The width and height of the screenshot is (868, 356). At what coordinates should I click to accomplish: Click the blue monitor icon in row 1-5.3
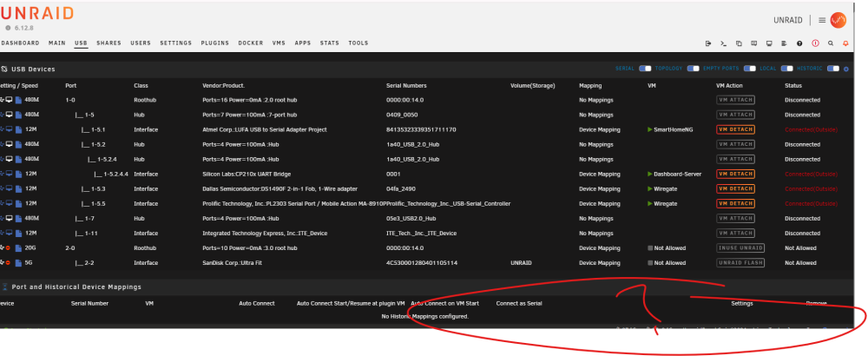pyautogui.click(x=10, y=188)
